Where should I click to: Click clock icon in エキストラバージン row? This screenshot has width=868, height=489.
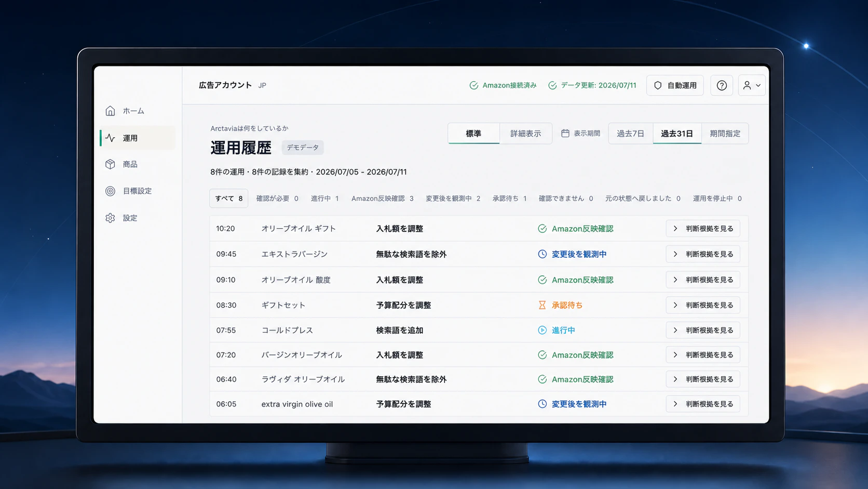pos(542,254)
